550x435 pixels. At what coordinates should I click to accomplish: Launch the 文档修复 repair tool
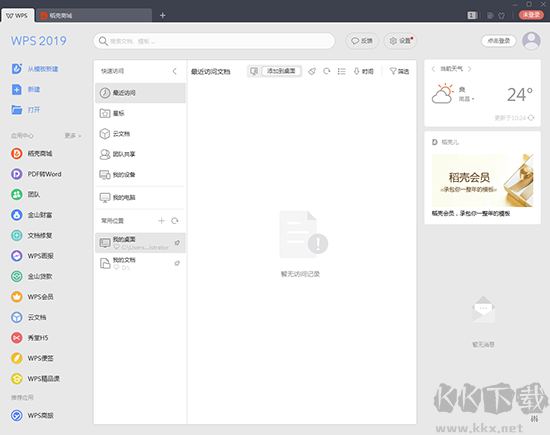(x=32, y=235)
